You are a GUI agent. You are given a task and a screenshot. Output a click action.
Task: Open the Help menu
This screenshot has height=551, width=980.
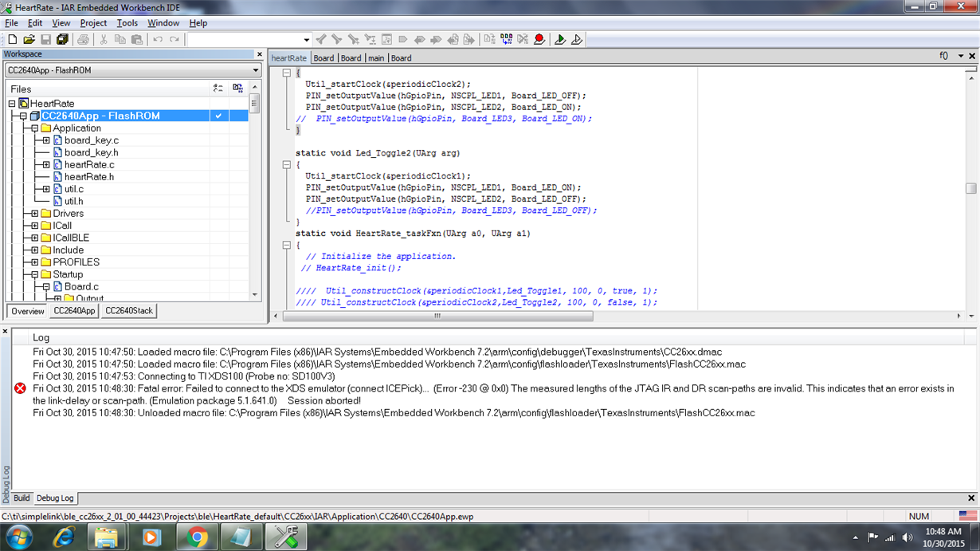coord(198,23)
